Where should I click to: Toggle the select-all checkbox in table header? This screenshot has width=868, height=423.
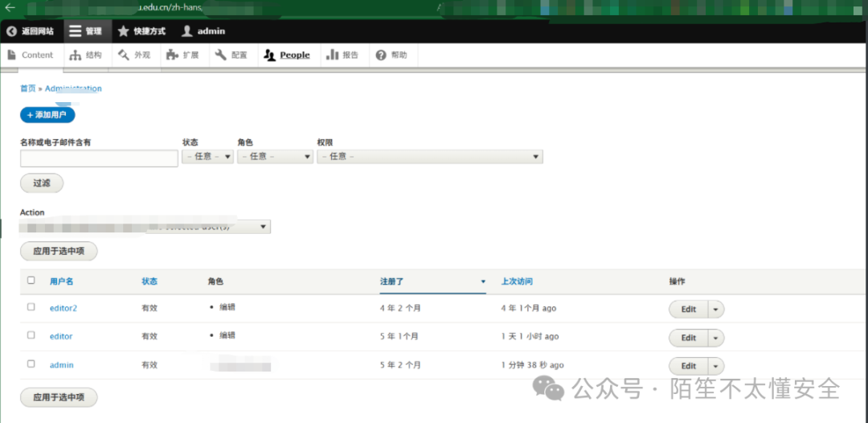click(31, 280)
